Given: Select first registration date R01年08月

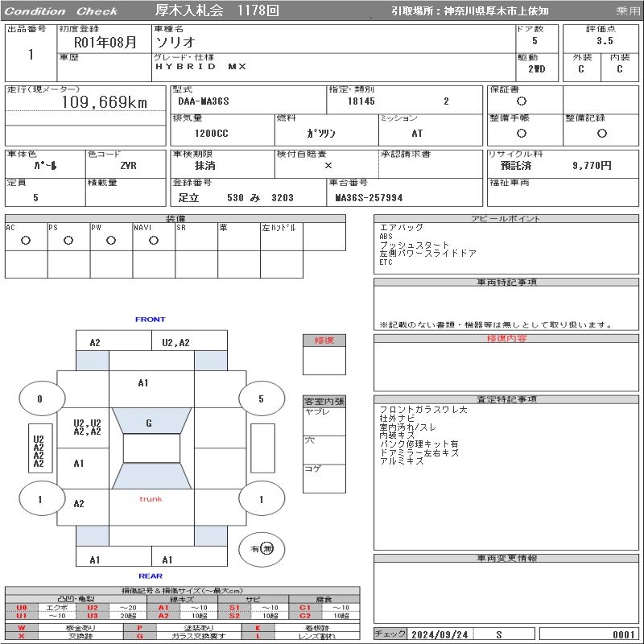Looking at the screenshot, I should point(105,43).
